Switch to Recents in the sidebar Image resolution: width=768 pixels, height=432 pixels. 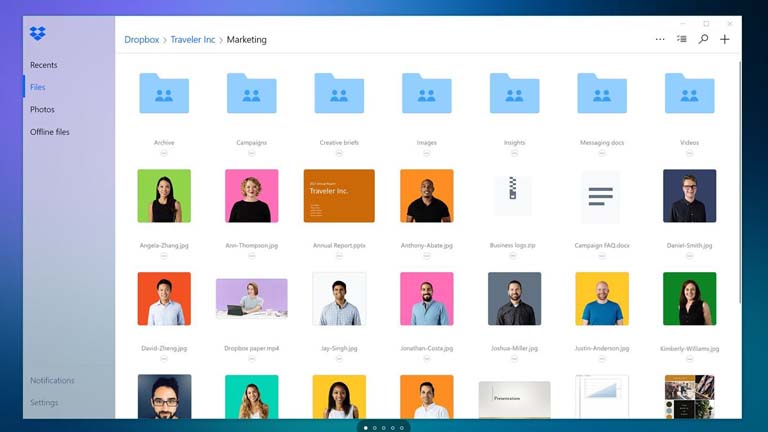[x=44, y=65]
